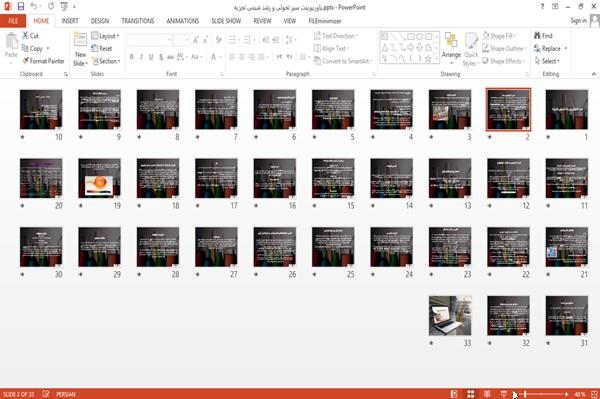Select slide 19 thumbnail with orange image
The width and height of the screenshot is (600, 399).
pyautogui.click(x=99, y=178)
